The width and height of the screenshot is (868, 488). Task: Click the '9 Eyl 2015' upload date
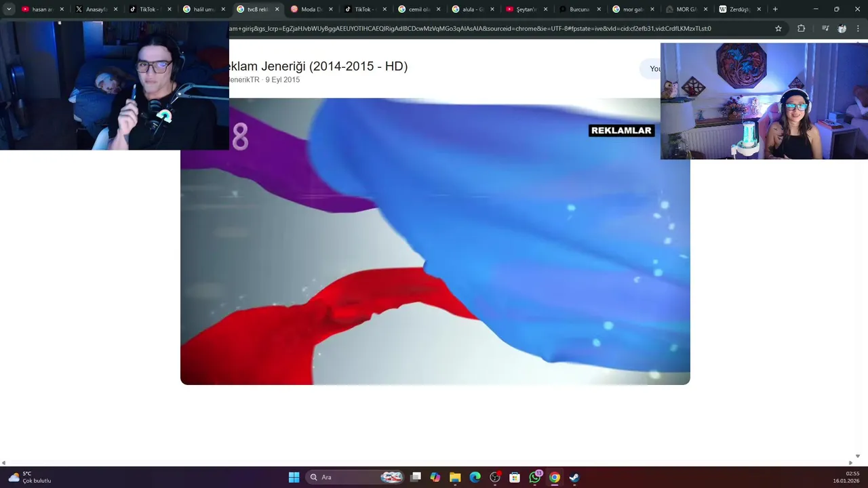click(282, 80)
